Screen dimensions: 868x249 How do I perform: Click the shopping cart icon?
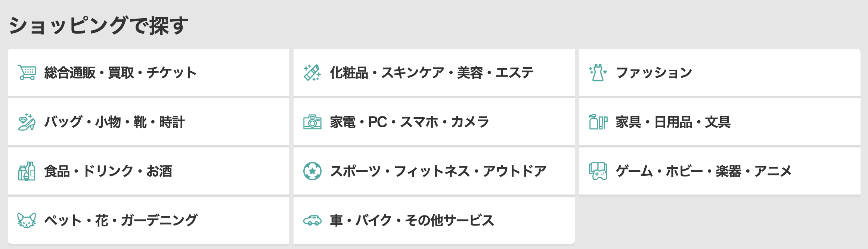click(x=27, y=72)
